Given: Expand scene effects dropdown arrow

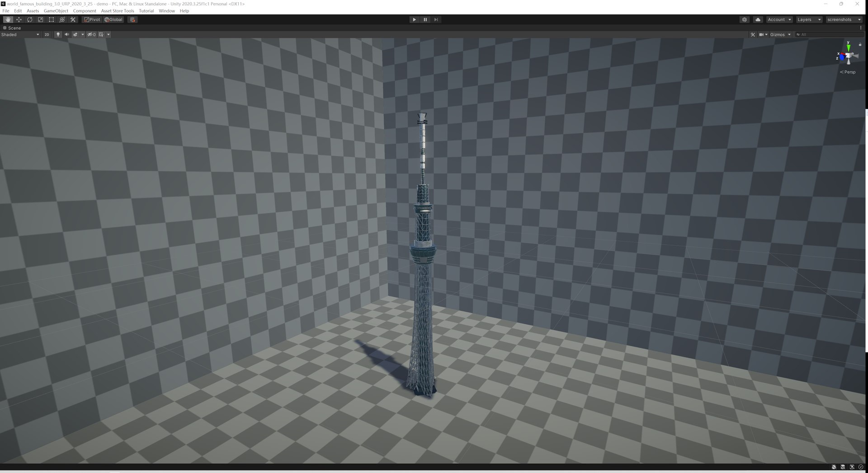Looking at the screenshot, I should (x=82, y=34).
